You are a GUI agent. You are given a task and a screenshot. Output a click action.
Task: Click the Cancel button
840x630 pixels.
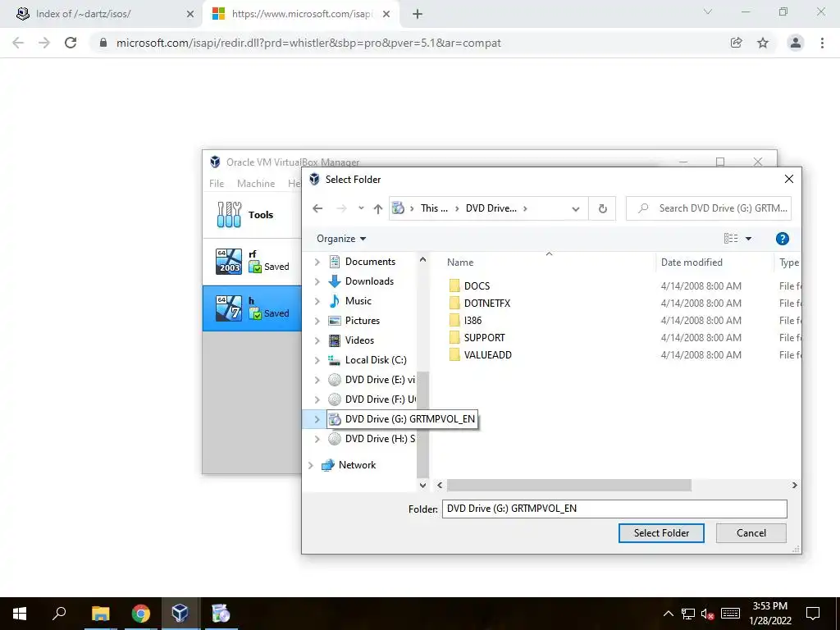(x=751, y=533)
